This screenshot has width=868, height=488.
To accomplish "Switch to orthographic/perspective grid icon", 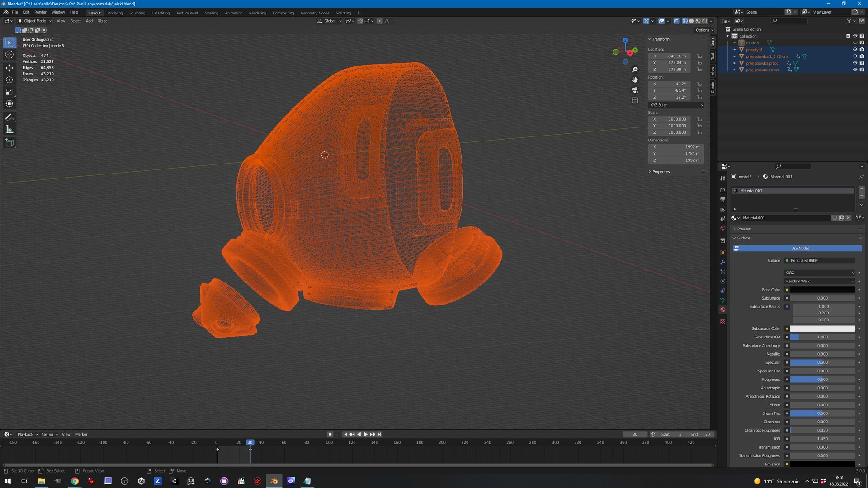I will click(635, 100).
